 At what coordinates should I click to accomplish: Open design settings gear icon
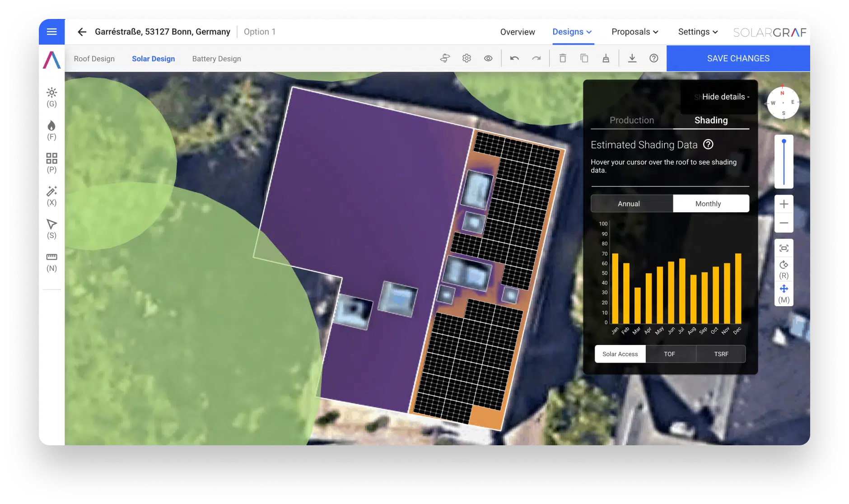pos(466,58)
